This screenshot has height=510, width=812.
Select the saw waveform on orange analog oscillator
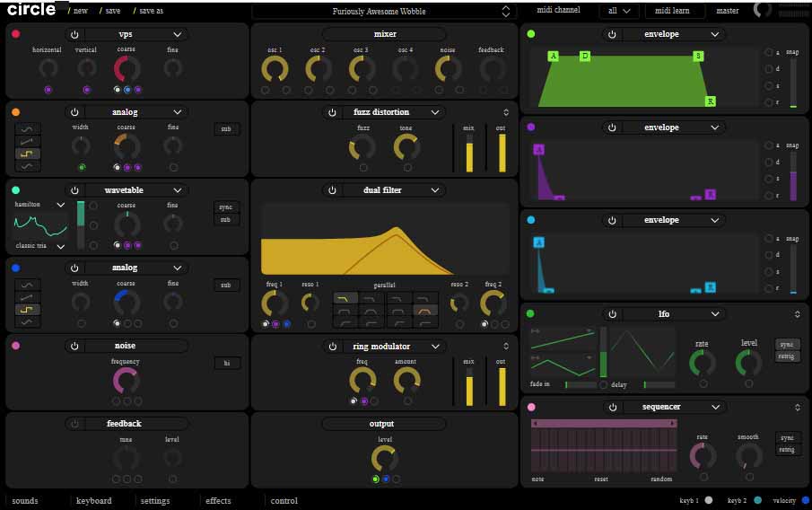tap(28, 141)
